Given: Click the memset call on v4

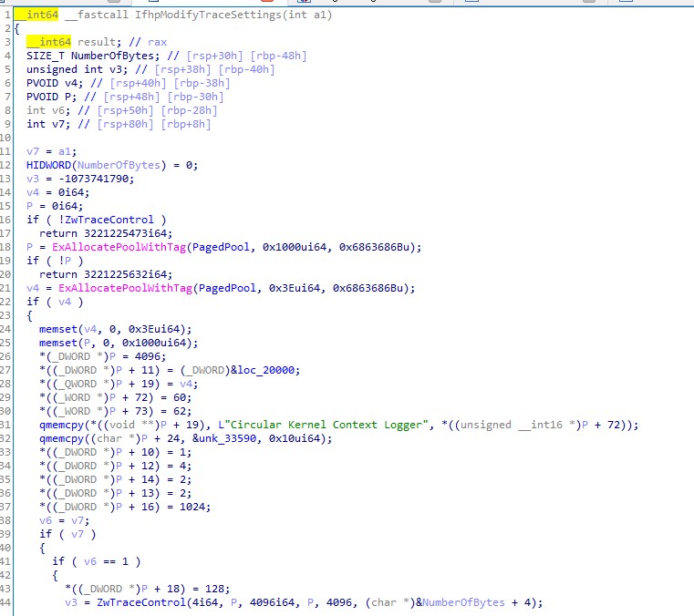Looking at the screenshot, I should tap(58, 330).
